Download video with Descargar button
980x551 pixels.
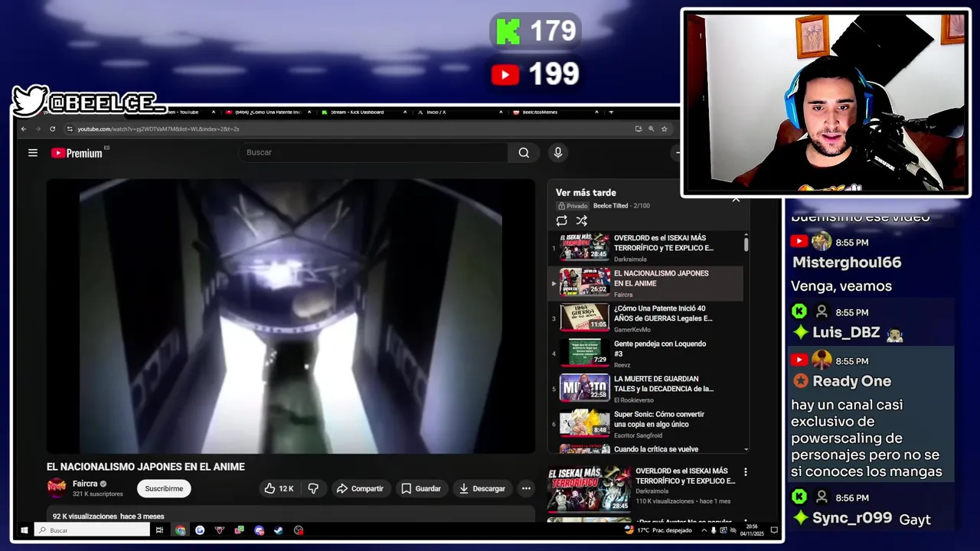pos(482,488)
